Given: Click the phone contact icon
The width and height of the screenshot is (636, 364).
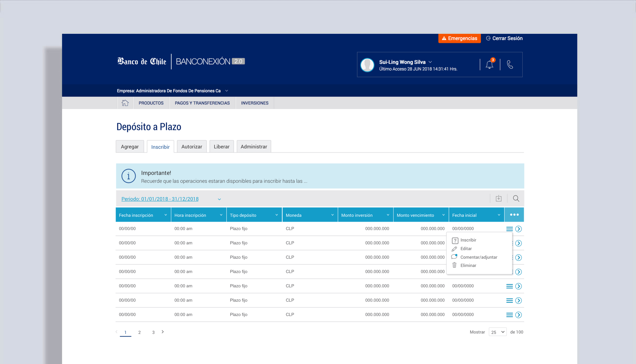Looking at the screenshot, I should coord(510,65).
